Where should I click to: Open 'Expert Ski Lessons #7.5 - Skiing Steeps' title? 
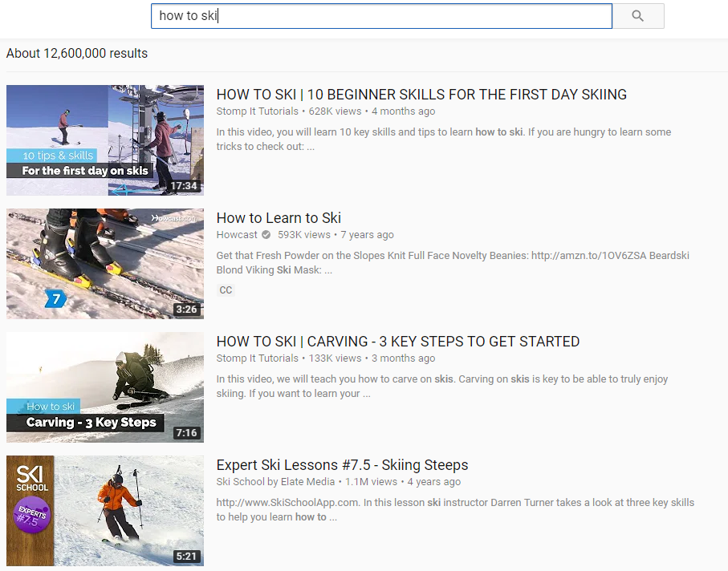[x=342, y=465]
